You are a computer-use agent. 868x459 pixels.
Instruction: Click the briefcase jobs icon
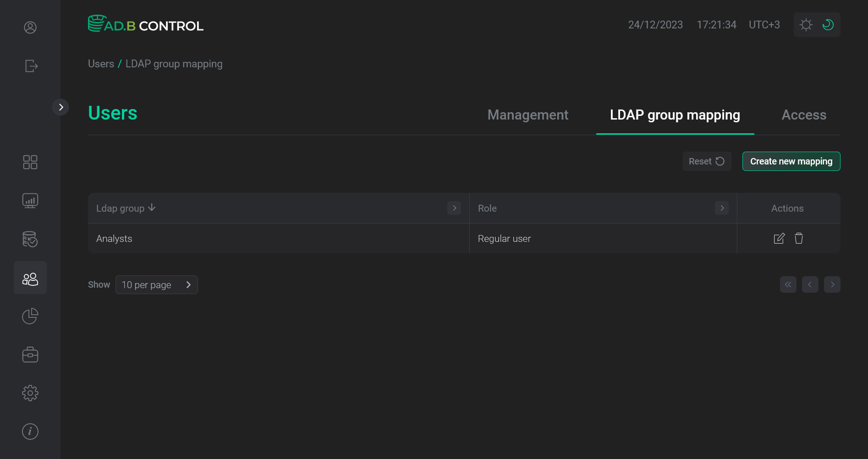pos(30,354)
